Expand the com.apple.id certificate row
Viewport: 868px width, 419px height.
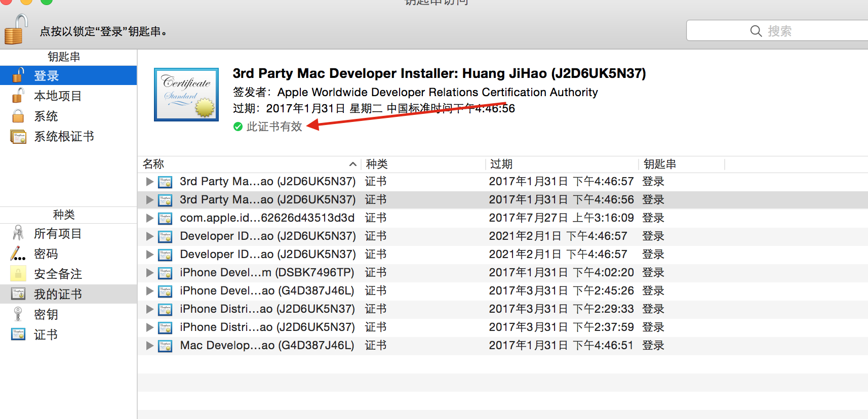[149, 218]
